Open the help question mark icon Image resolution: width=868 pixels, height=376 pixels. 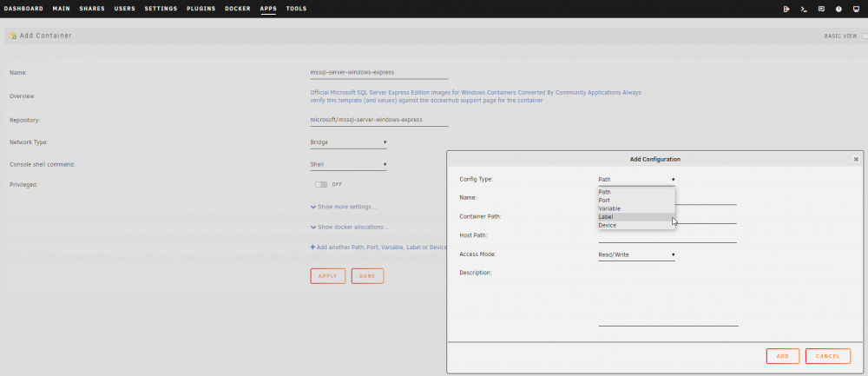(838, 9)
